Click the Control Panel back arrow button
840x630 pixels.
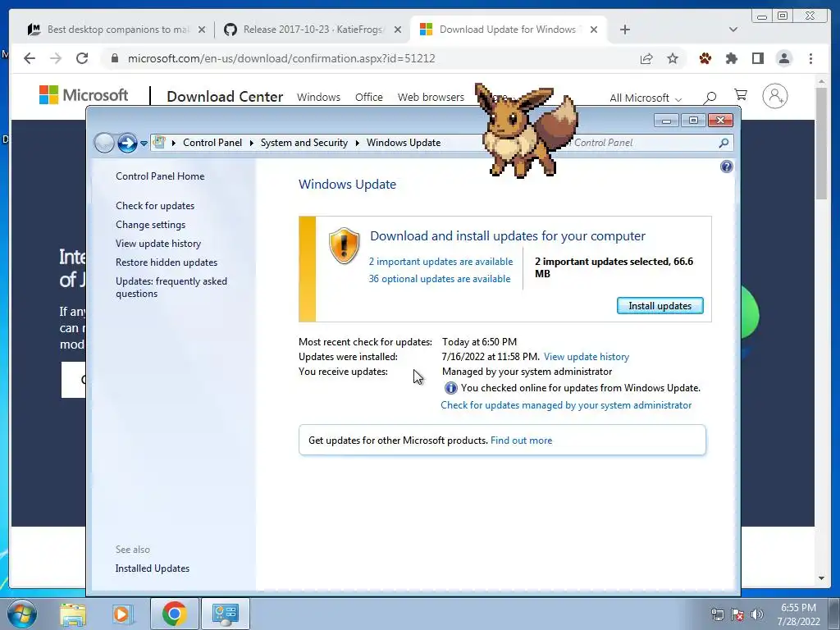click(x=104, y=143)
